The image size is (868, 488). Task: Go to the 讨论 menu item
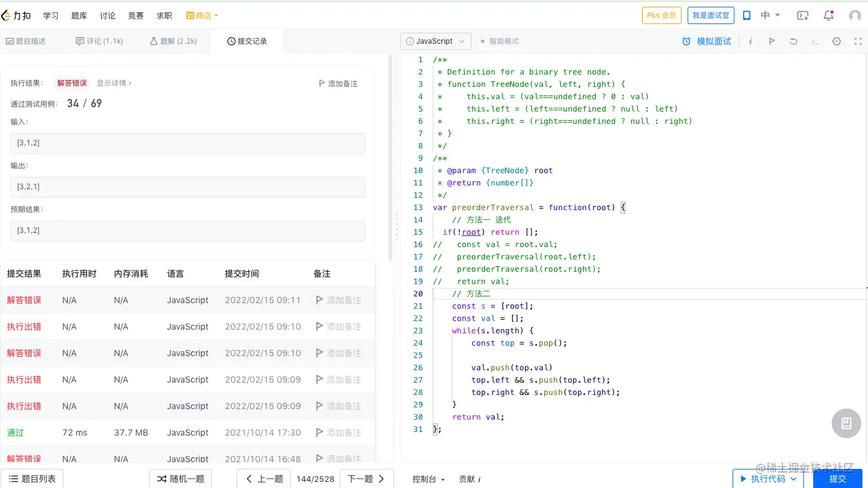[108, 15]
